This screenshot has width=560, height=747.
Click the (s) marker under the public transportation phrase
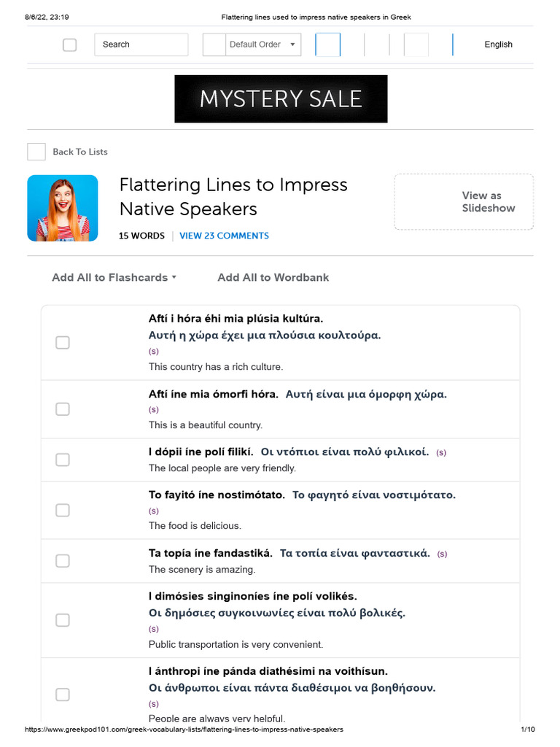[x=153, y=629]
